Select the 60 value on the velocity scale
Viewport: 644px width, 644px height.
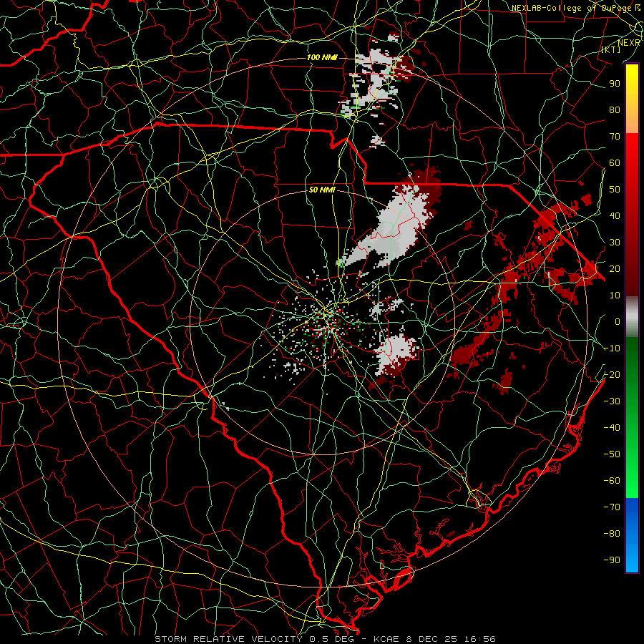615,162
